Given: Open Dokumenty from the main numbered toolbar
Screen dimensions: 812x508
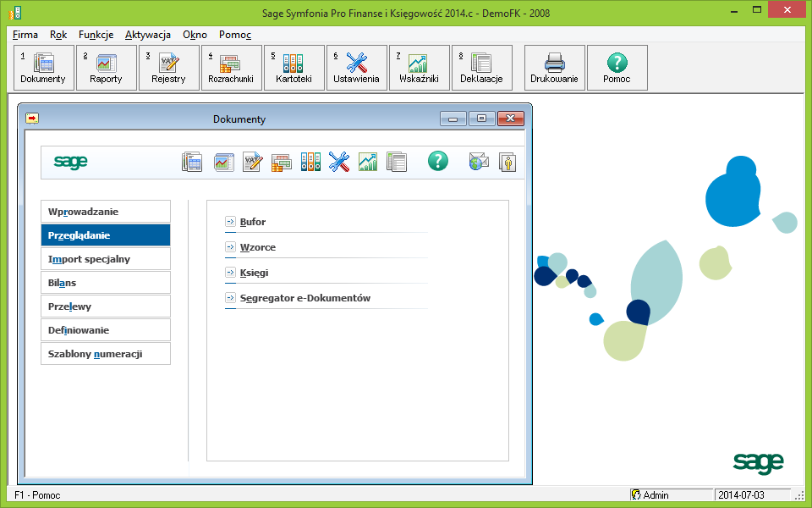Looking at the screenshot, I should click(x=43, y=68).
